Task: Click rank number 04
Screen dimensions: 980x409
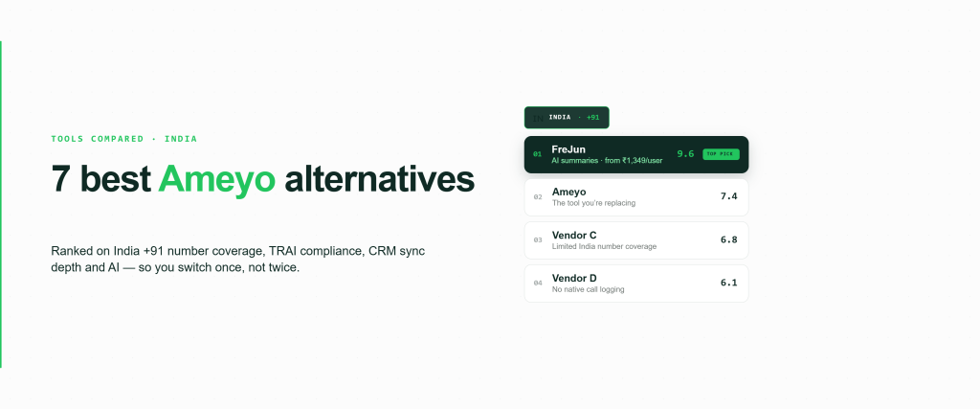Action: pyautogui.click(x=538, y=284)
